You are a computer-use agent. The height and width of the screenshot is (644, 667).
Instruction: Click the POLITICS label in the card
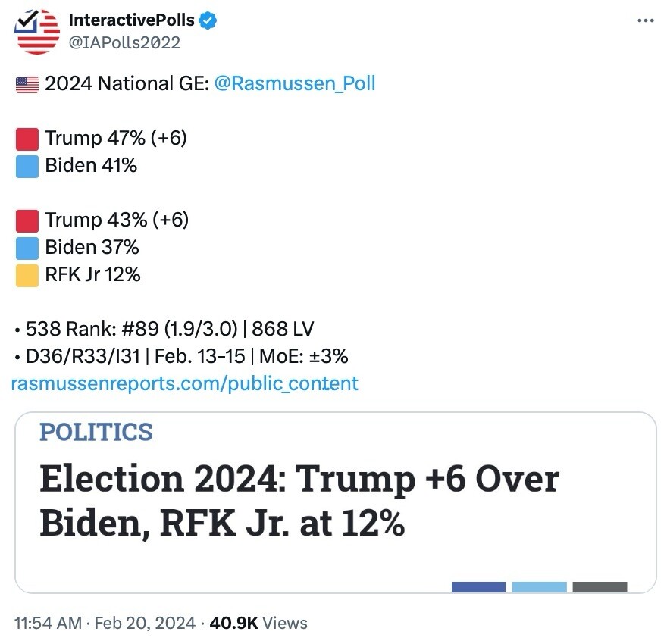(x=96, y=433)
